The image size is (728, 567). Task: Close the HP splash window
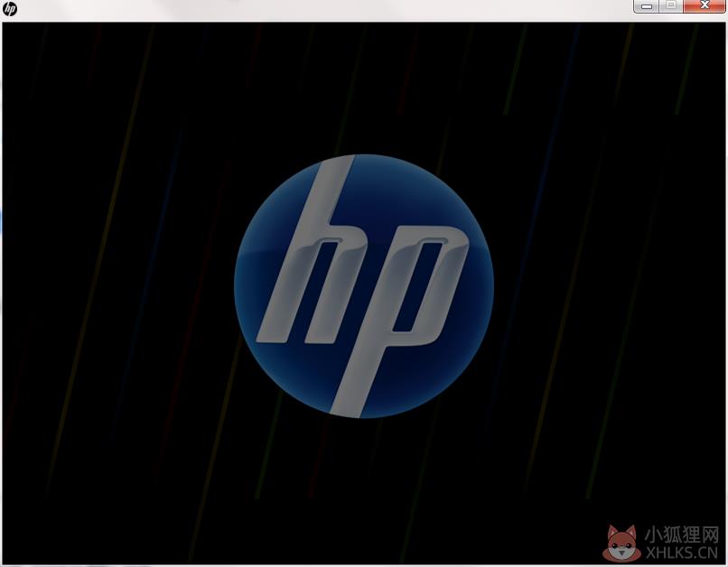point(705,6)
